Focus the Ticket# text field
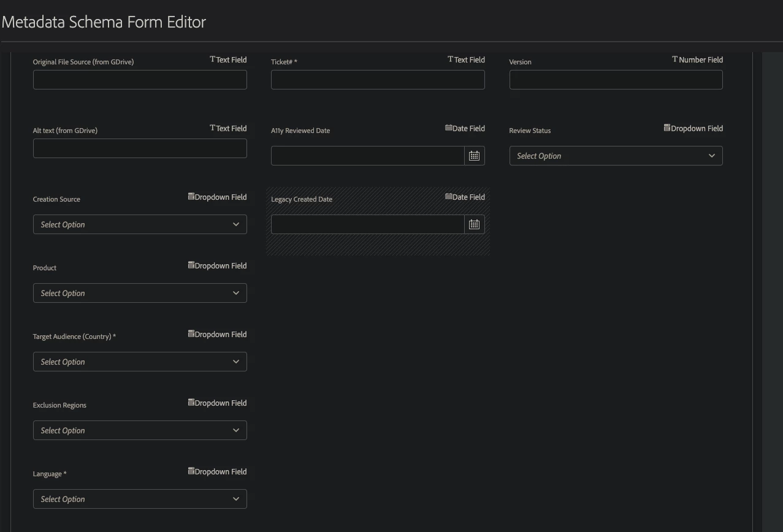Screen dimensions: 783x532 point(378,80)
